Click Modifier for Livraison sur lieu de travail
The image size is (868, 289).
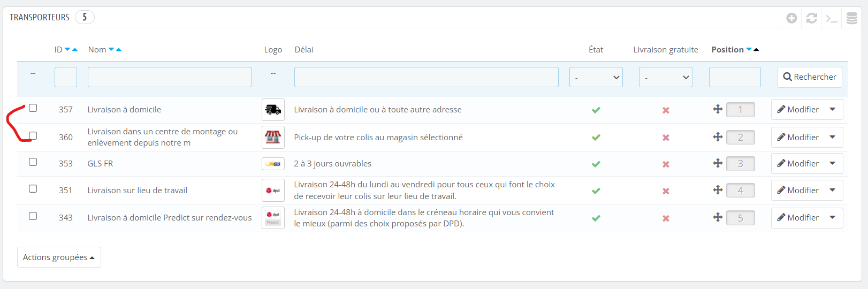798,191
